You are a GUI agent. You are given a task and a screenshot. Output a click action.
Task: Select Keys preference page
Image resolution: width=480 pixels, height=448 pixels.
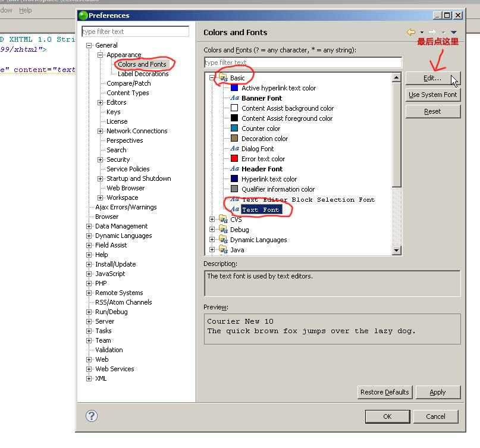pyautogui.click(x=113, y=112)
